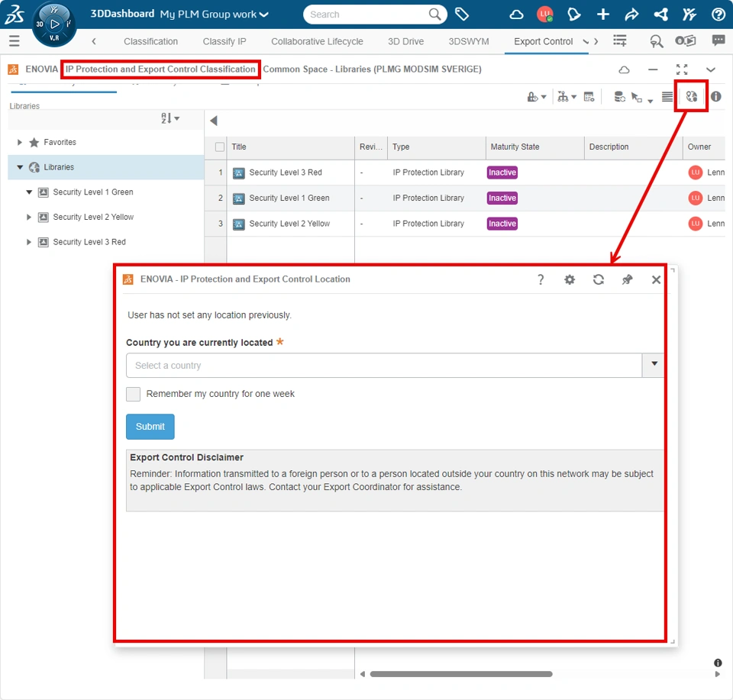Expand Security Level 3 Red node
The width and height of the screenshot is (733, 700).
(x=29, y=241)
